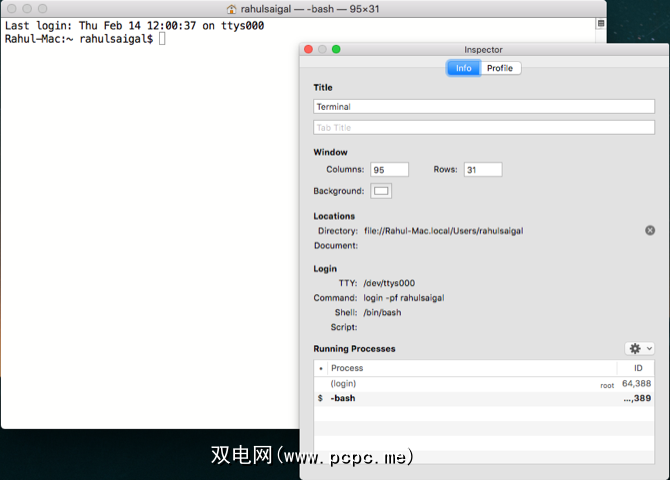
Task: Click the Terminal prompt line Rahul-Mac:~ rahulsaigal$
Action: click(79, 39)
